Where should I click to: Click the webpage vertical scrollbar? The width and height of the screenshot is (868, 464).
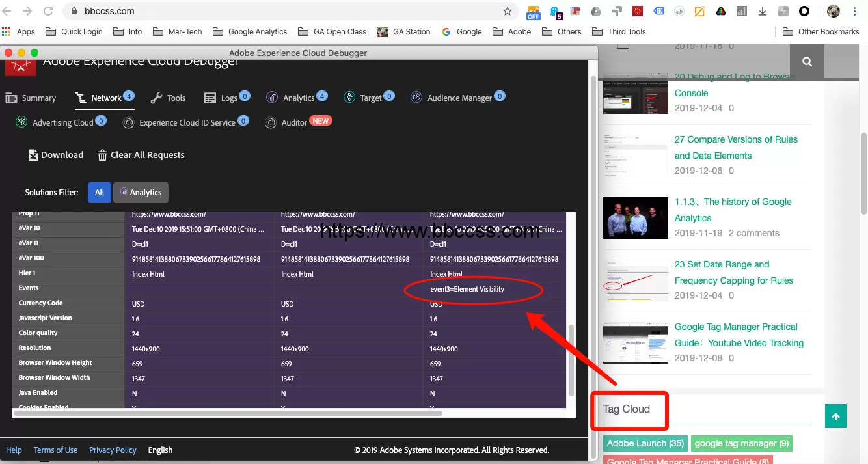(x=863, y=172)
